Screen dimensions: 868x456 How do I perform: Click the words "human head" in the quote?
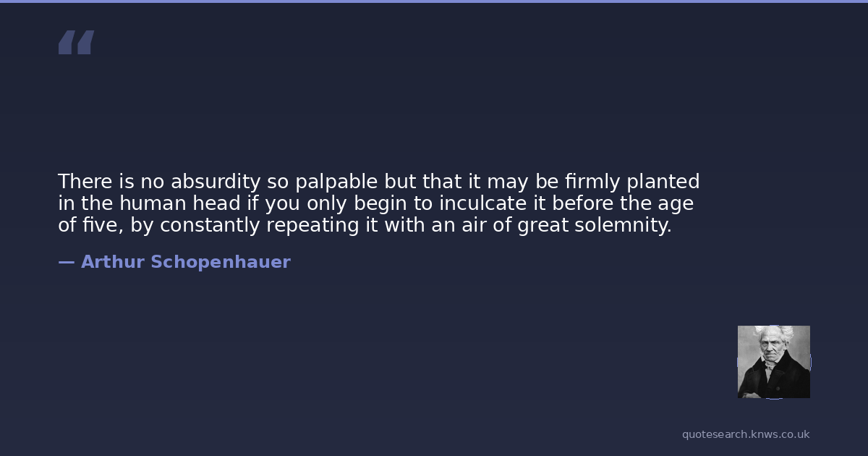pyautogui.click(x=179, y=203)
